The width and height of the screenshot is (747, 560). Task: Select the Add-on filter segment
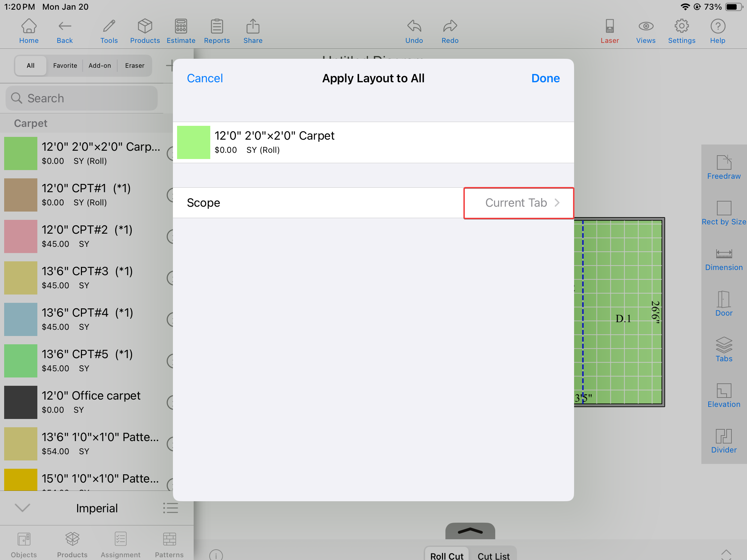[x=100, y=66]
